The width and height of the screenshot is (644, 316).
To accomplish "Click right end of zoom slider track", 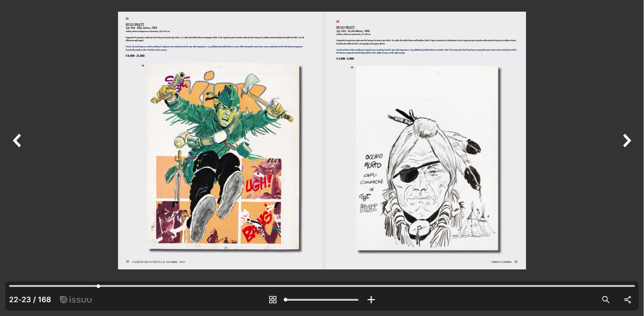I will (x=357, y=300).
